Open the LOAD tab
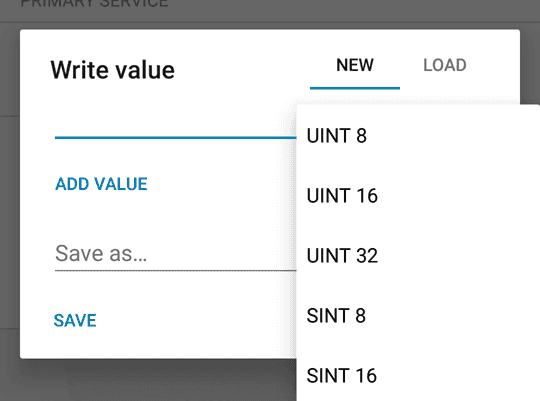 pos(445,65)
